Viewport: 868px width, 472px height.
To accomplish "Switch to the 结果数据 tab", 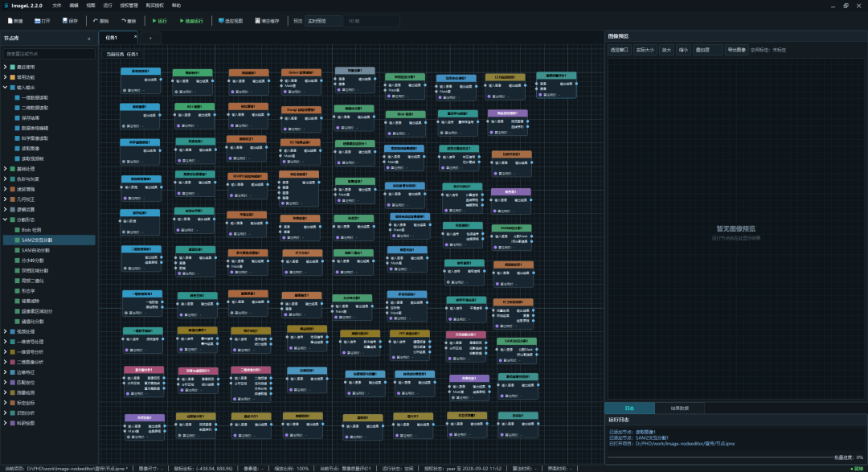I will coord(680,408).
